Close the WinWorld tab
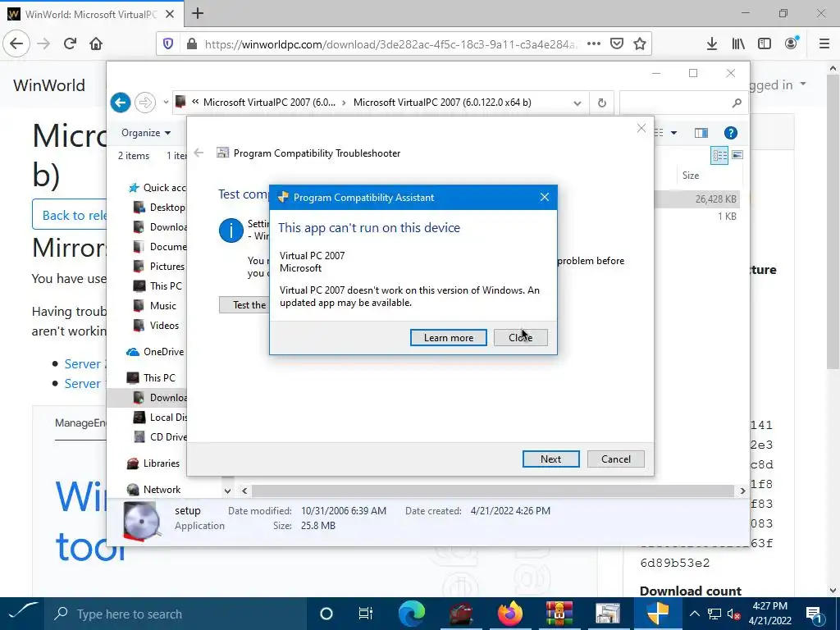Screen dimensions: 840x630 click(x=170, y=14)
